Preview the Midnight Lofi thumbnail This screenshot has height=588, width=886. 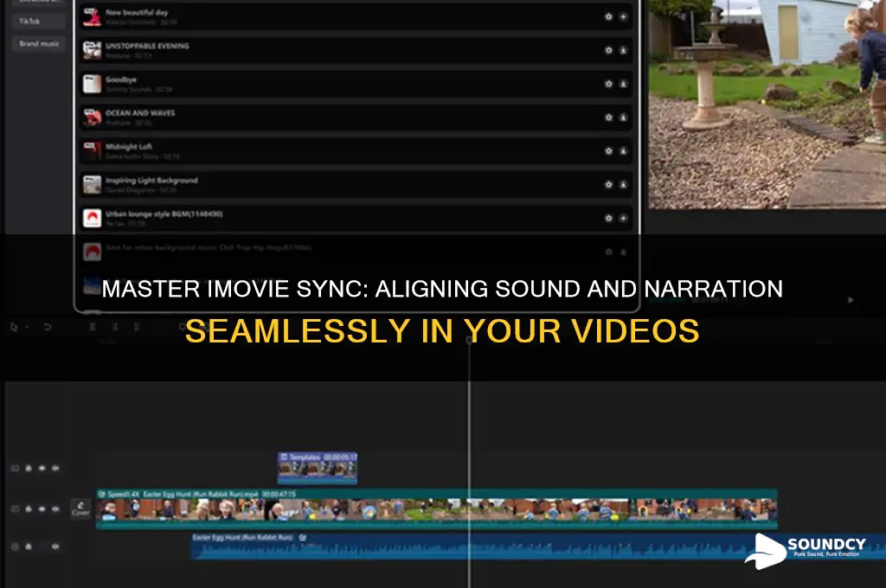92,150
